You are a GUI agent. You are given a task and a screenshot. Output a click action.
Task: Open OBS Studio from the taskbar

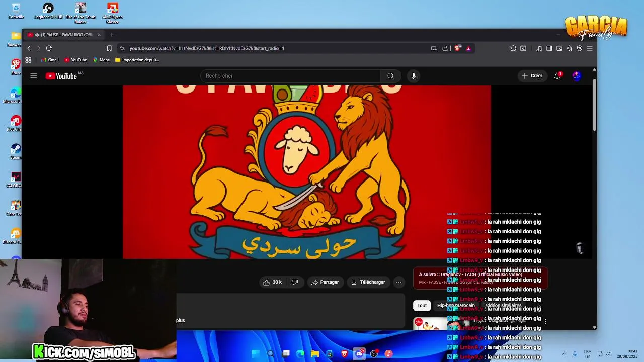(374, 354)
